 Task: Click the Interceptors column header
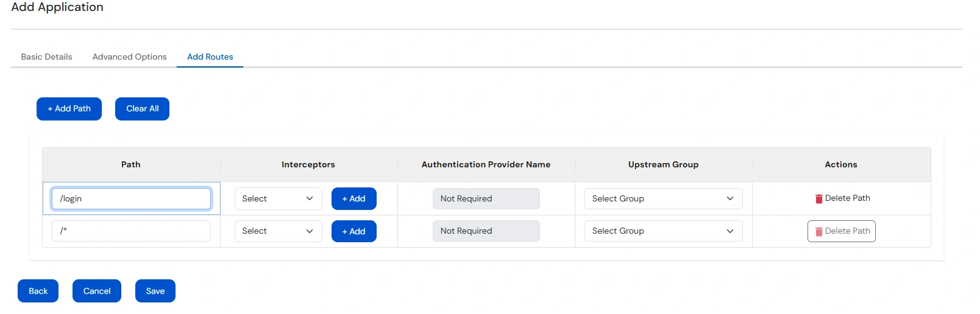[308, 164]
